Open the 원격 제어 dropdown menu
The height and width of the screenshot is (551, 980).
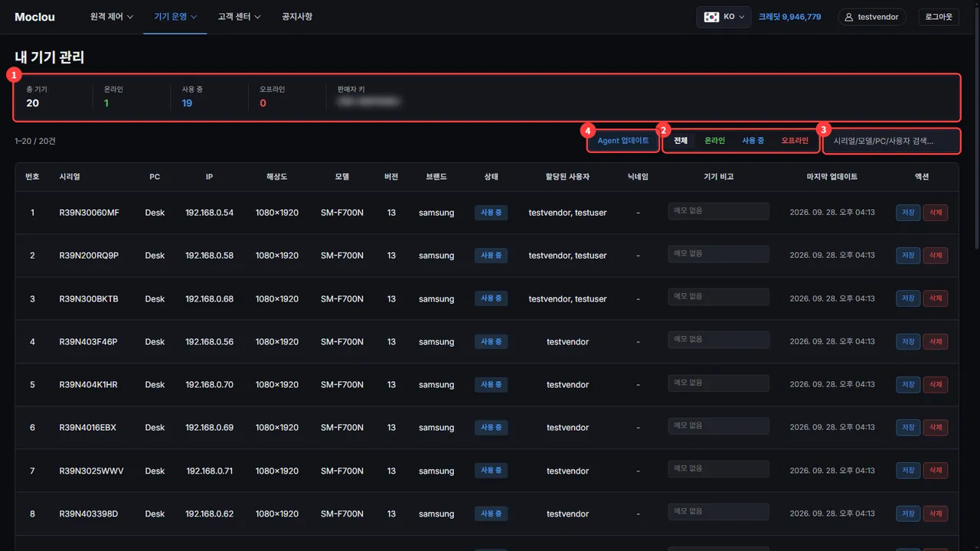112,17
